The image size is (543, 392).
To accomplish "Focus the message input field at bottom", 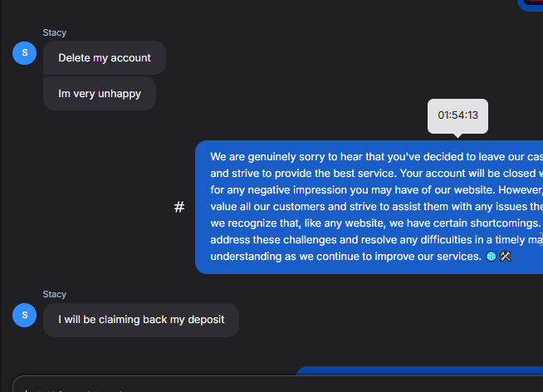I will (x=249, y=386).
